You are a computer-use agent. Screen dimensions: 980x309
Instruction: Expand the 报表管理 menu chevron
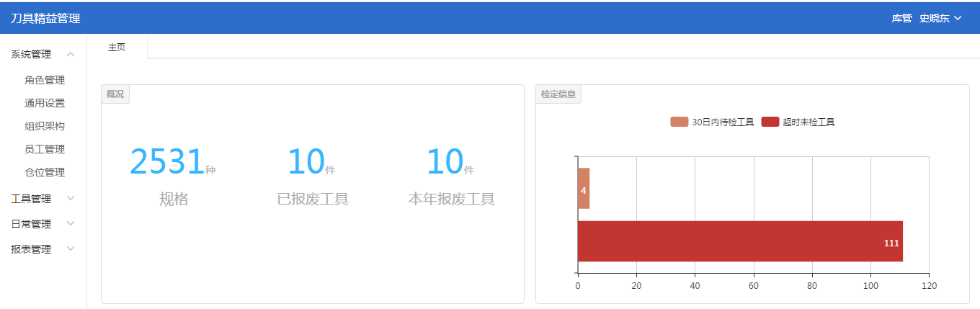(x=71, y=248)
